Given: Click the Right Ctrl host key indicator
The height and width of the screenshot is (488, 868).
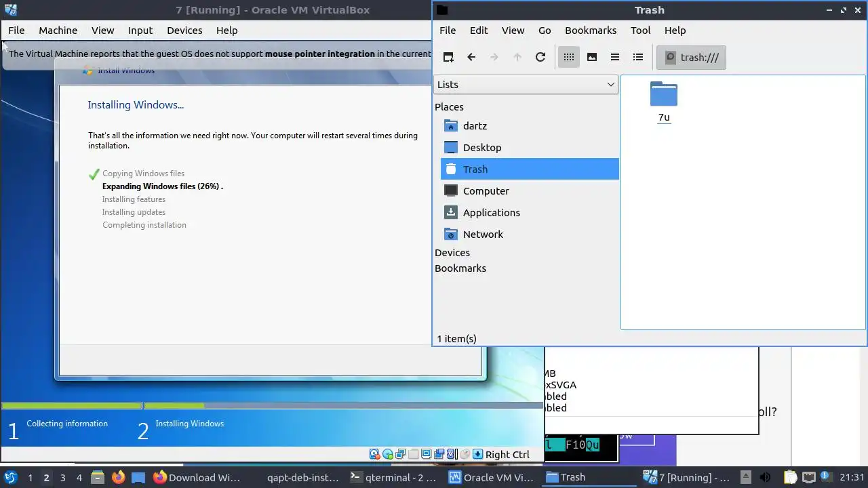Looking at the screenshot, I should tap(507, 454).
